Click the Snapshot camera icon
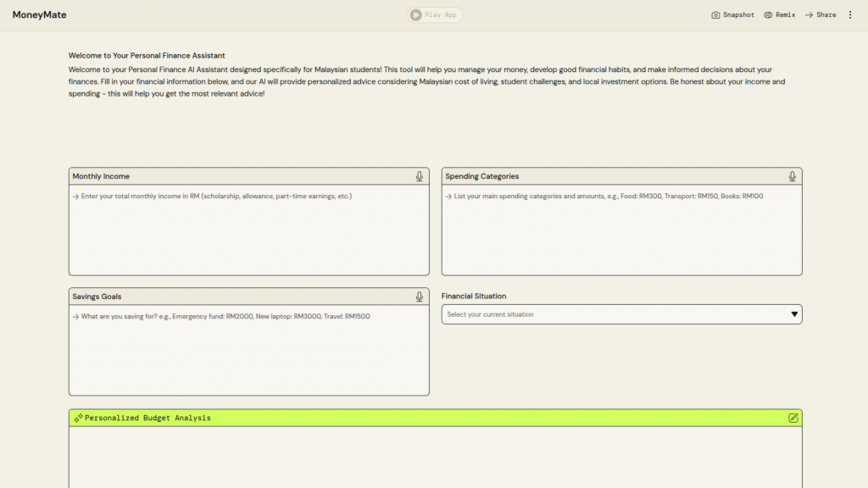The height and width of the screenshot is (488, 868). pos(715,15)
